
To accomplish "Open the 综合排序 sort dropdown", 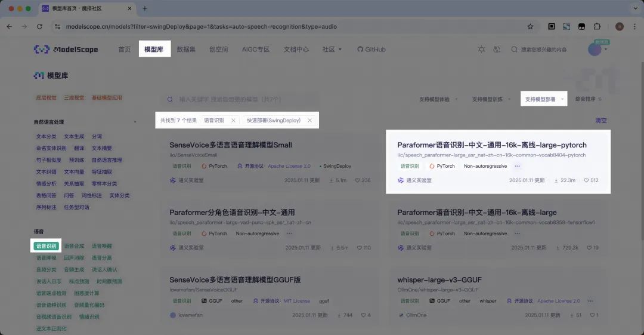I will tap(589, 99).
